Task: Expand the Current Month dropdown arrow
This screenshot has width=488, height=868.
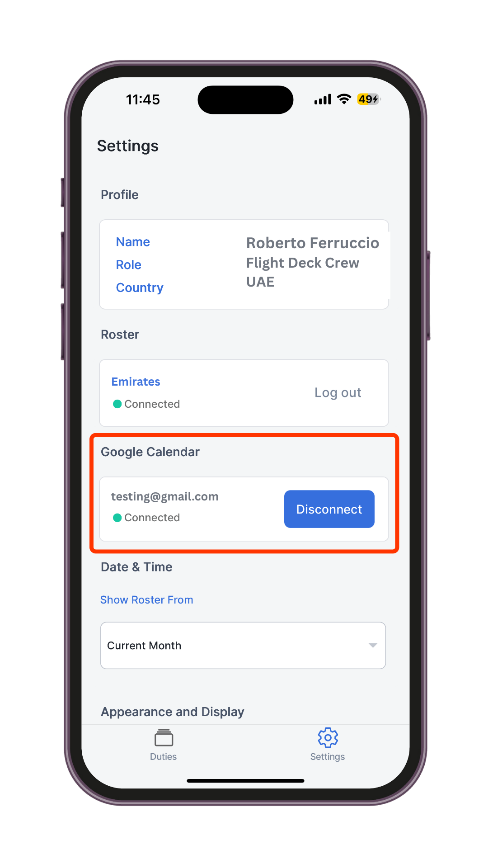Action: pyautogui.click(x=373, y=645)
